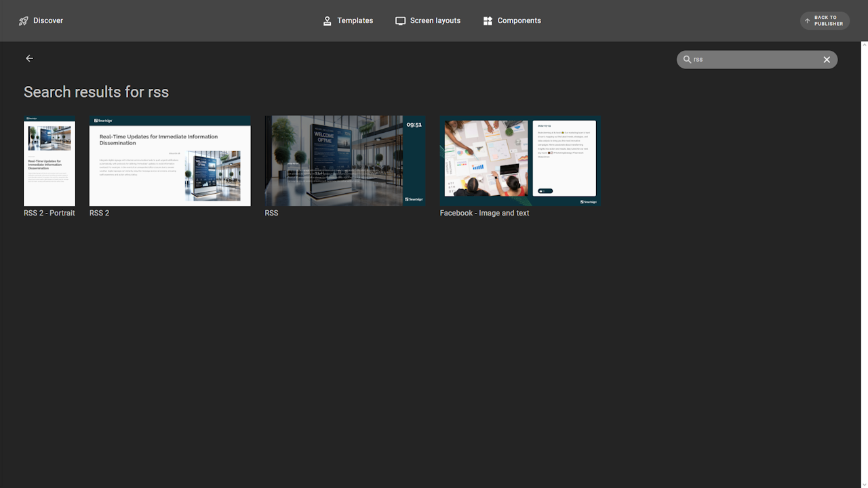
Task: Select the RSS 2 landscape template thumbnail
Action: tap(170, 161)
